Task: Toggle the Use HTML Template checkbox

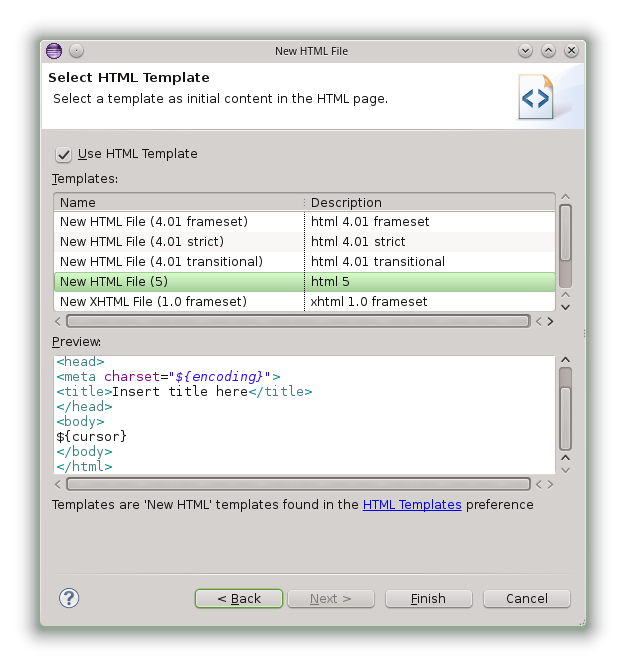Action: point(63,154)
